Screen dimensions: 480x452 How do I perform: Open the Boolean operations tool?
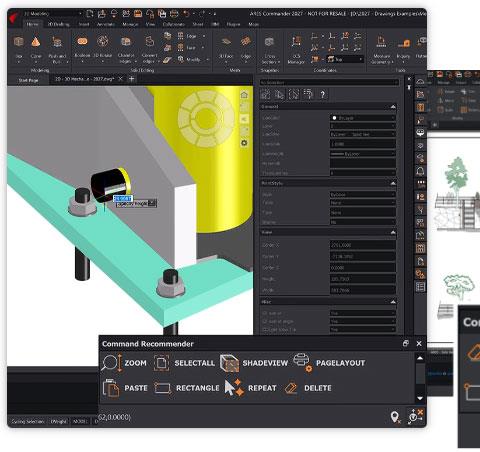click(x=82, y=48)
